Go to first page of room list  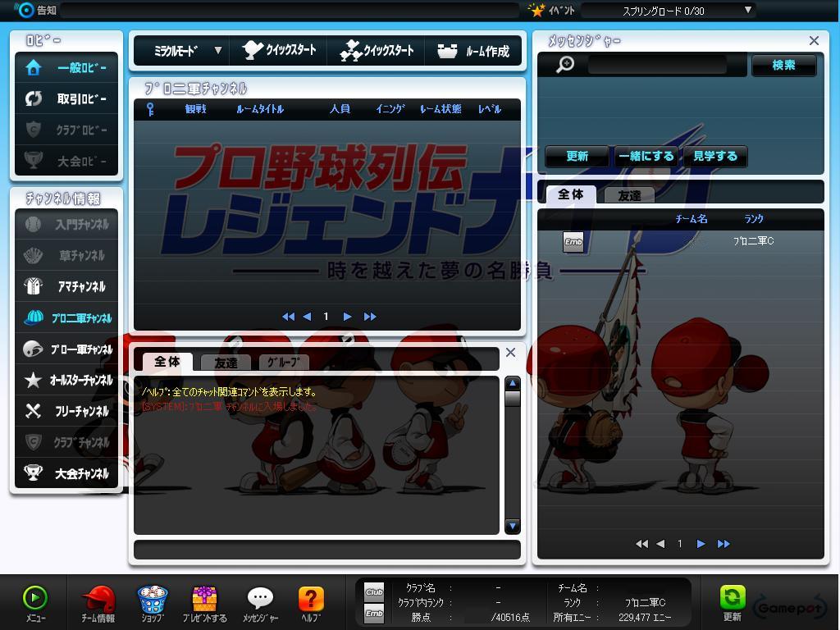point(288,317)
